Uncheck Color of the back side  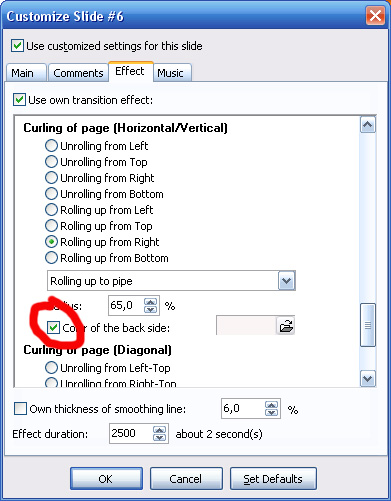53,328
